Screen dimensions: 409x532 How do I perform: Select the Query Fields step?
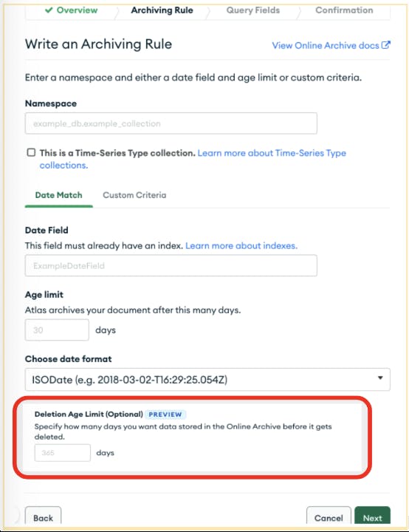coord(253,10)
